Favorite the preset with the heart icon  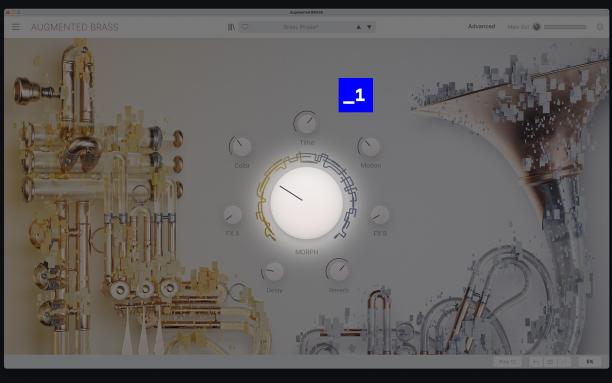tap(245, 27)
